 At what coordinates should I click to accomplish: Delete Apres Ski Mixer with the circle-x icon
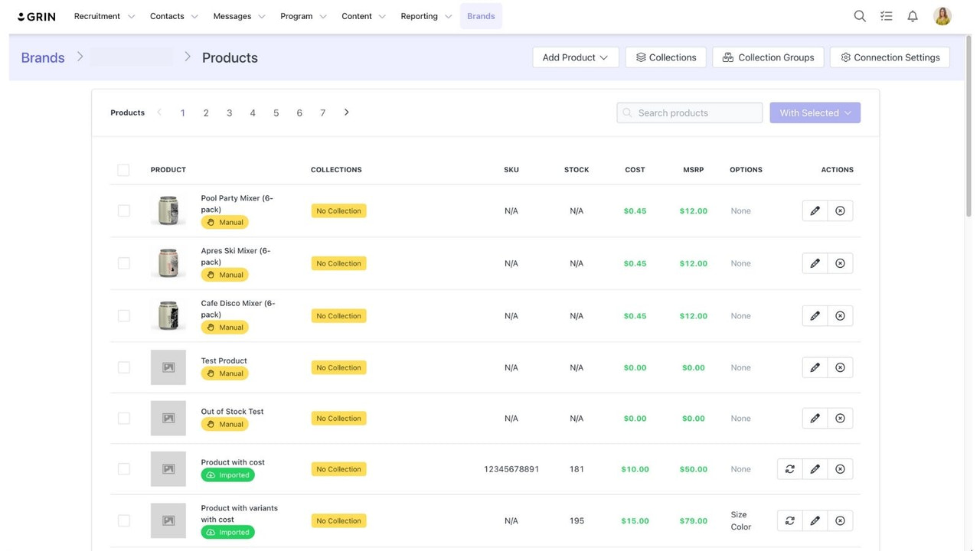click(x=840, y=262)
